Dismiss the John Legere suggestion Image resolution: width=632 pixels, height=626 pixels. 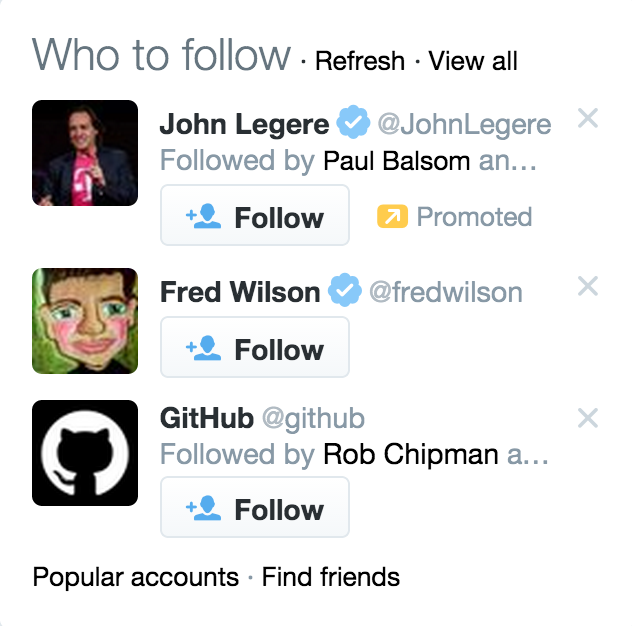587,118
